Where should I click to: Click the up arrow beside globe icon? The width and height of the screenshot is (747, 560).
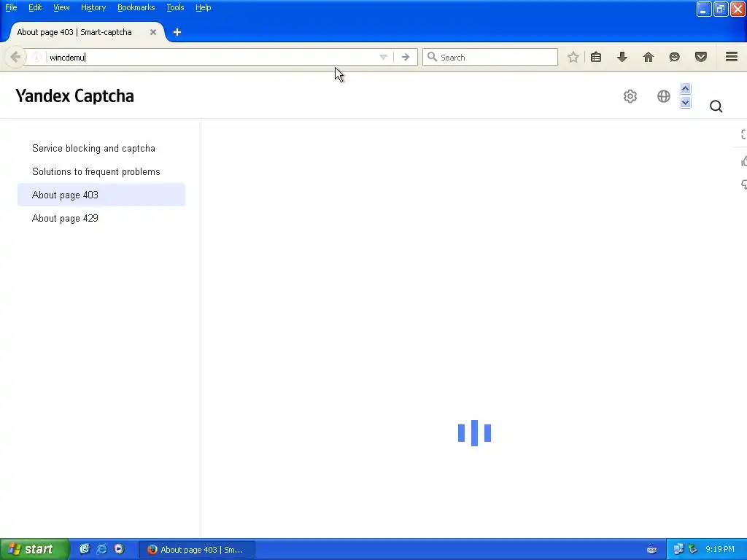(685, 88)
